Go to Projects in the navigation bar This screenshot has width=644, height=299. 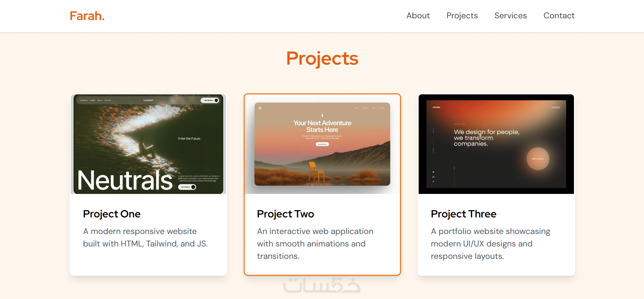tap(462, 16)
